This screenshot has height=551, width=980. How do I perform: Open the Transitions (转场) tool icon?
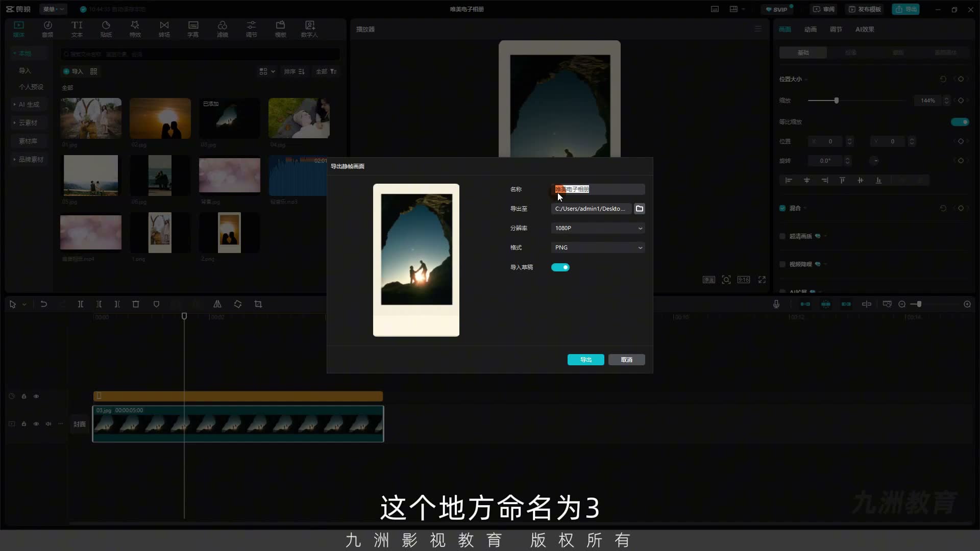point(164,29)
